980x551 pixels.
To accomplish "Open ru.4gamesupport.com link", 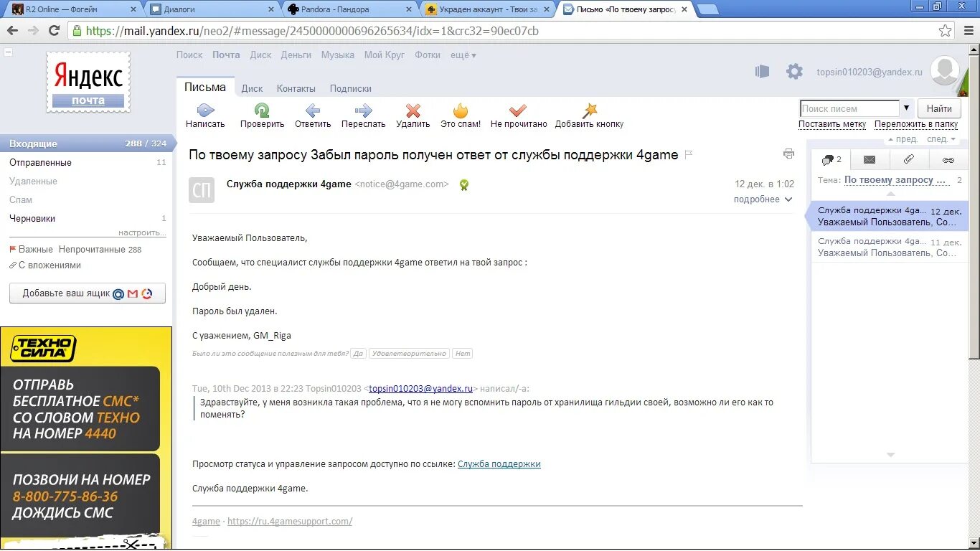I will [x=290, y=522].
